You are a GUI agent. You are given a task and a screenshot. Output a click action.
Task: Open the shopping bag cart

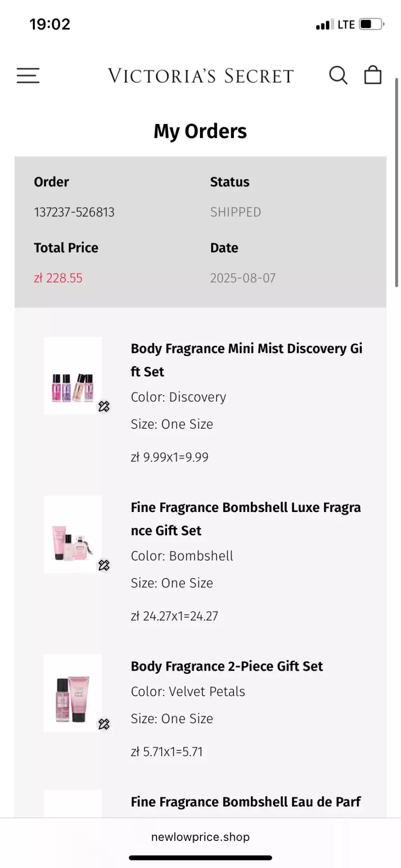pyautogui.click(x=373, y=75)
